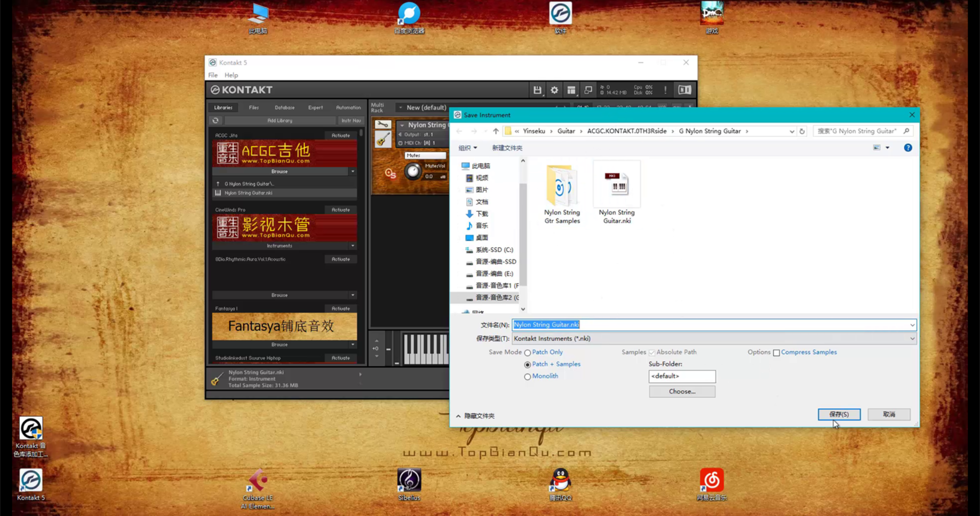Switch to the Automation tab

348,108
